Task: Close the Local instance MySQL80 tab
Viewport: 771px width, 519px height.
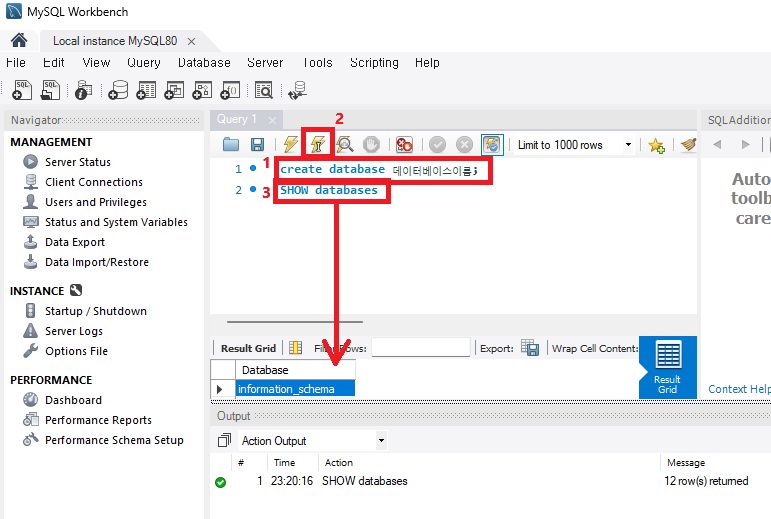Action: [191, 41]
